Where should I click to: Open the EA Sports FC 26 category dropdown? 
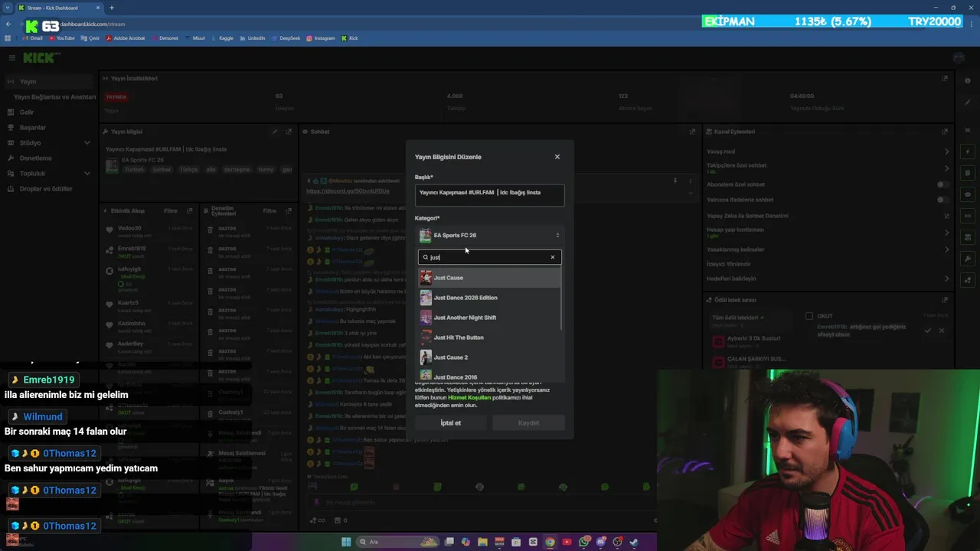coord(490,236)
